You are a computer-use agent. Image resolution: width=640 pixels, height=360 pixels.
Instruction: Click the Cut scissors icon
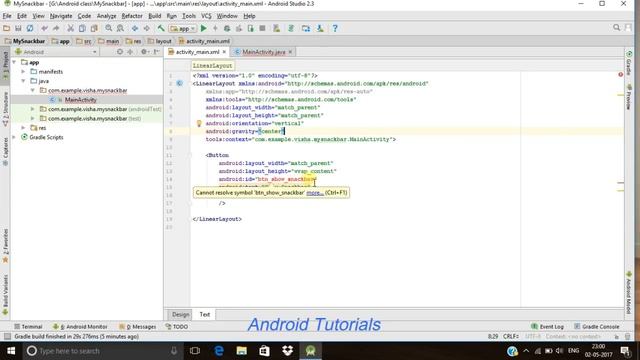pyautogui.click(x=71, y=29)
